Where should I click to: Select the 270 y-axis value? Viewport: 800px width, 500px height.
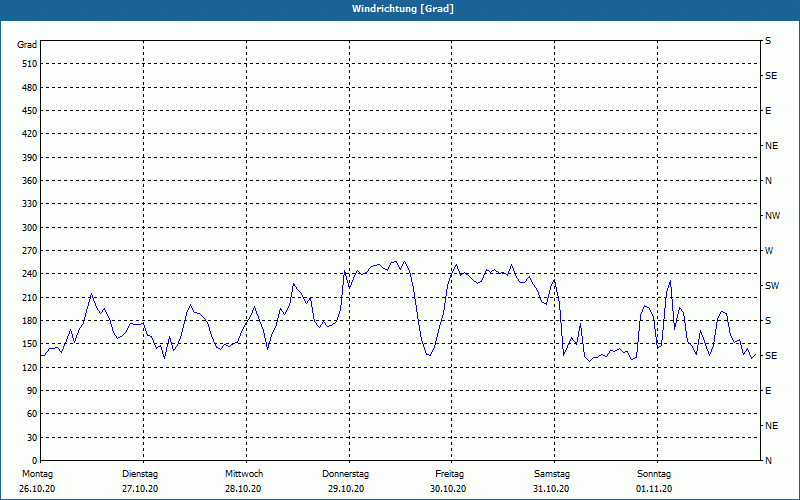(x=29, y=251)
